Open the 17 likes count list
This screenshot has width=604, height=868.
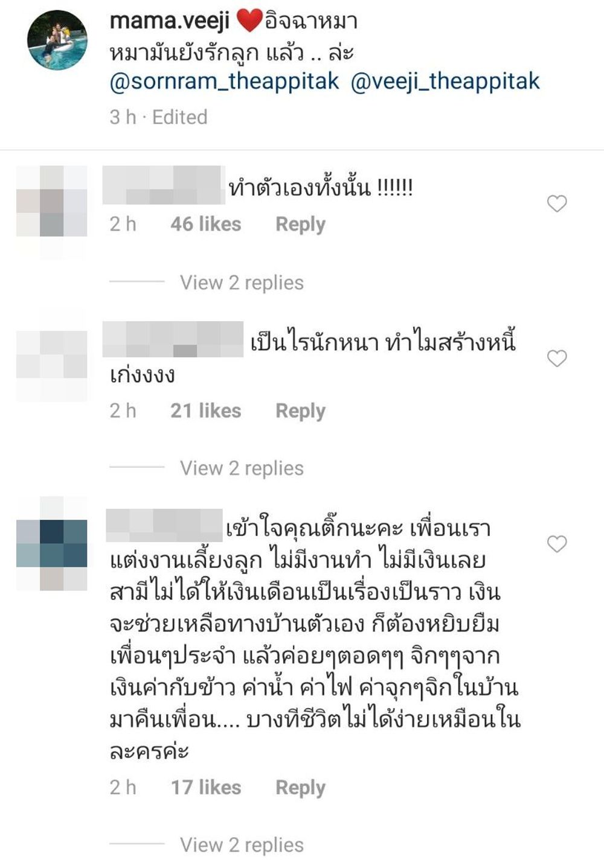[x=205, y=788]
